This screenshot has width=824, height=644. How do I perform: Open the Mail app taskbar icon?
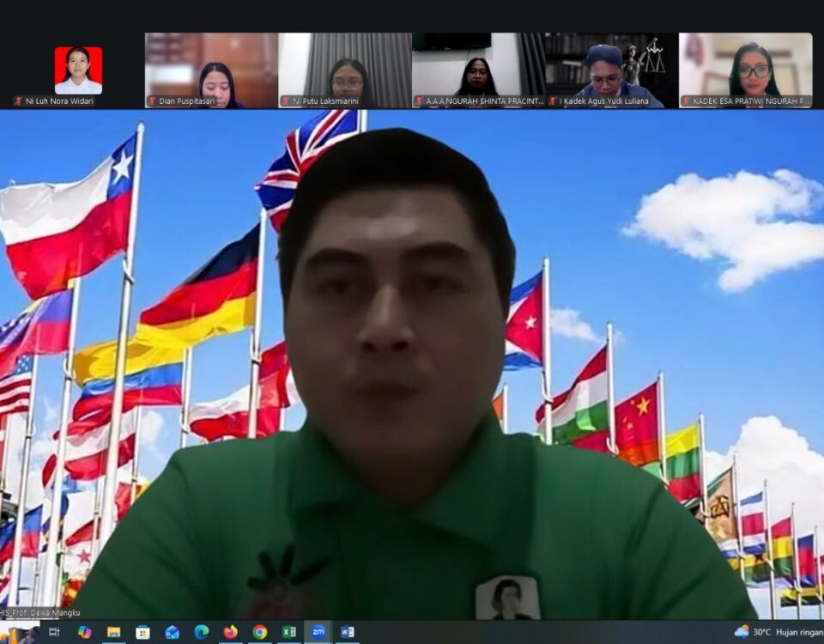tap(172, 632)
